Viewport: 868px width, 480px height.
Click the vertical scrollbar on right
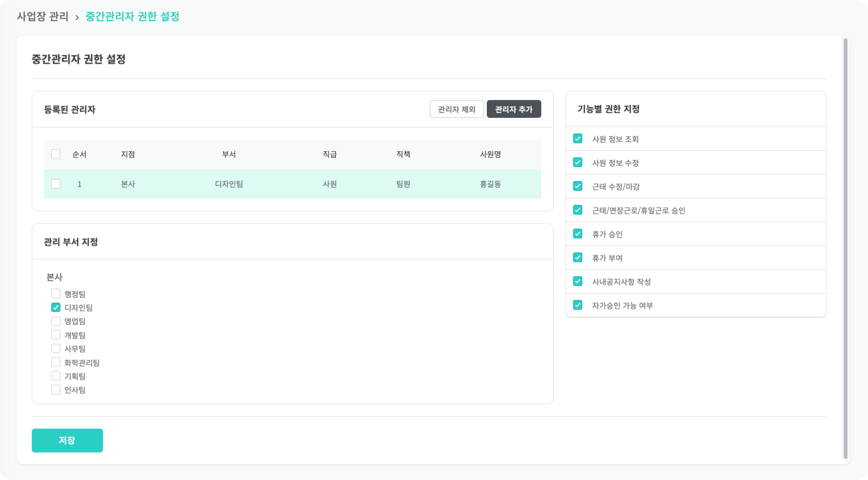[845, 248]
